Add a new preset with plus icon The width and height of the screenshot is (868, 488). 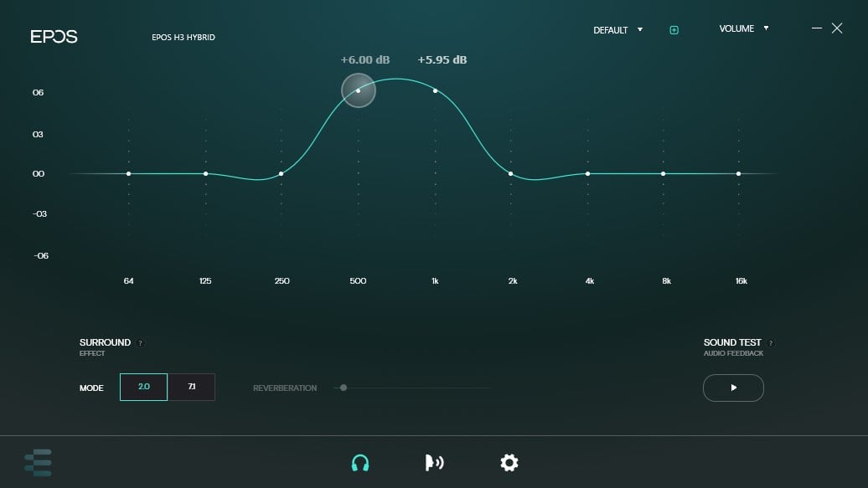674,30
